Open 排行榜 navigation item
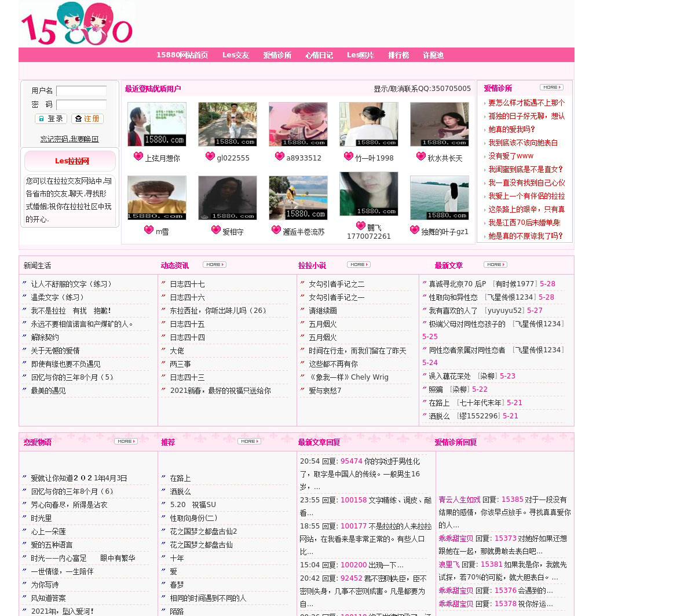The height and width of the screenshot is (616, 695). click(x=398, y=55)
